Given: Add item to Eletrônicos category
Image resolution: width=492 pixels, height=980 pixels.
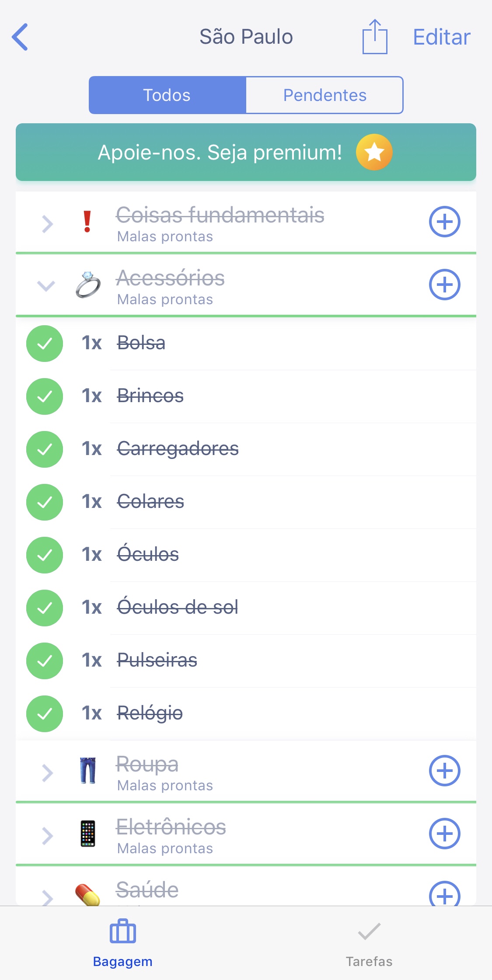Looking at the screenshot, I should click(x=444, y=834).
